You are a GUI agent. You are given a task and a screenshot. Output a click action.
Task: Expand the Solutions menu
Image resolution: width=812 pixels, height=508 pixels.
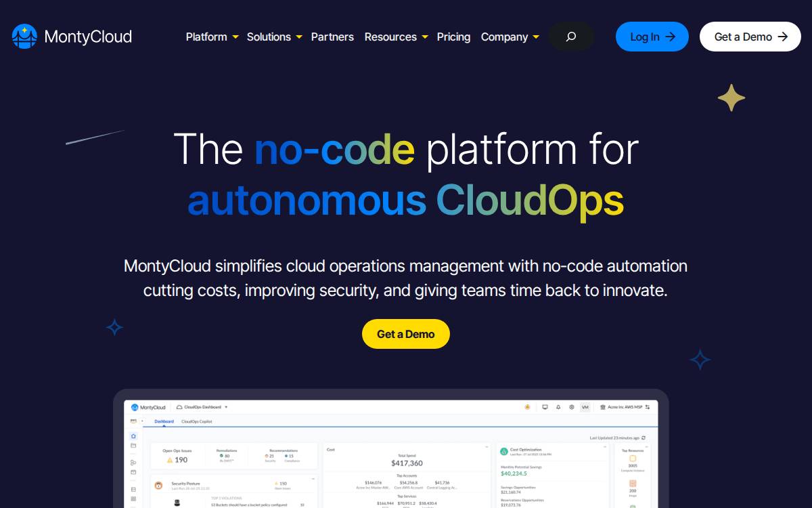click(x=274, y=37)
